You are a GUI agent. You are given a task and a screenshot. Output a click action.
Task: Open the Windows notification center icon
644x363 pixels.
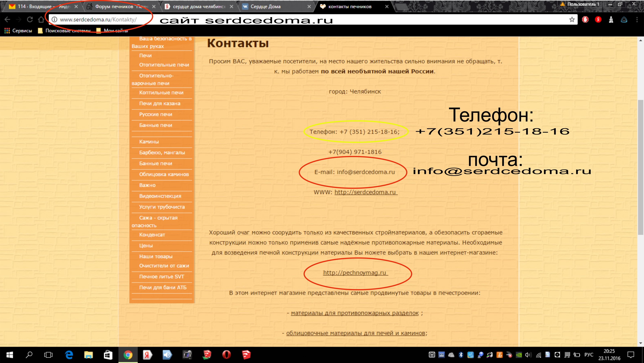[631, 355]
